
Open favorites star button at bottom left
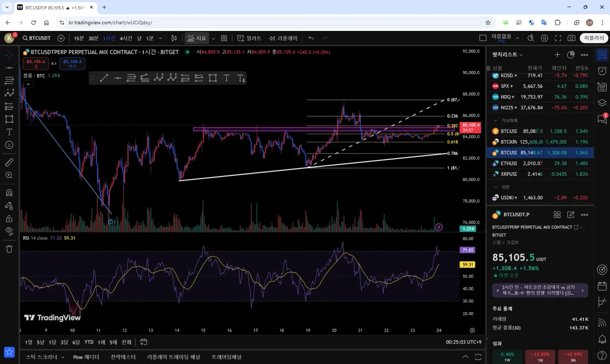point(9,352)
